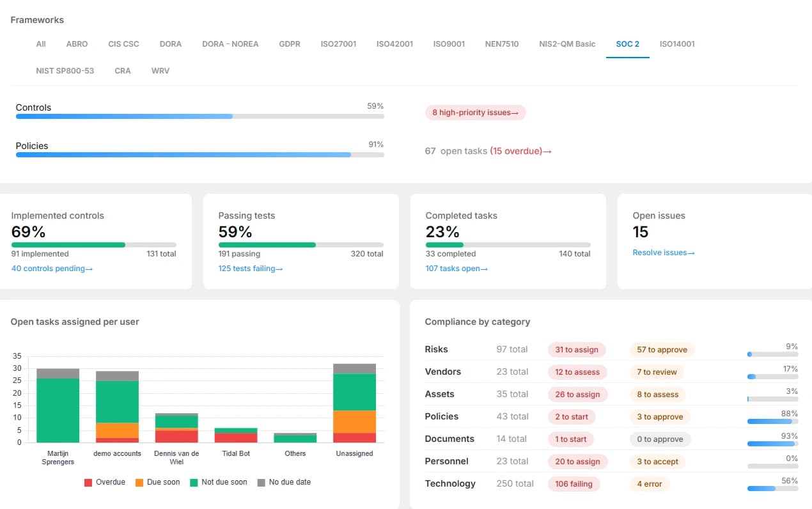Switch to the GDPR tab
The width and height of the screenshot is (812, 509).
(290, 44)
